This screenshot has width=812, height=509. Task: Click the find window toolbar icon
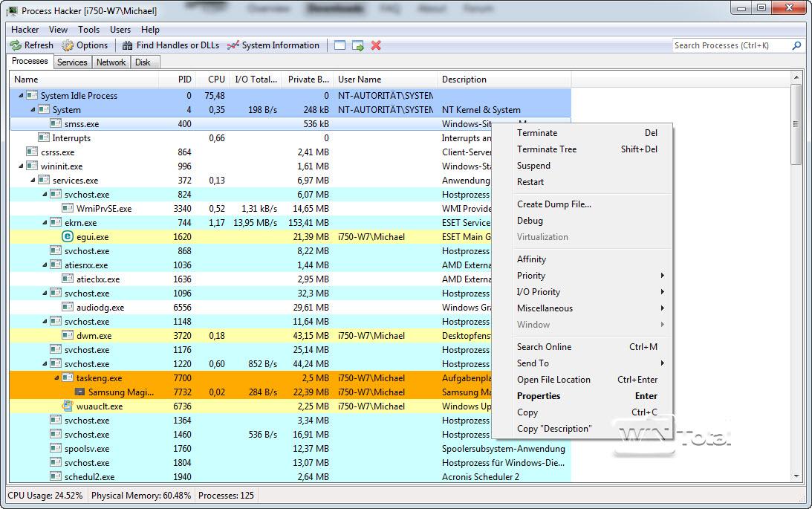pyautogui.click(x=340, y=45)
